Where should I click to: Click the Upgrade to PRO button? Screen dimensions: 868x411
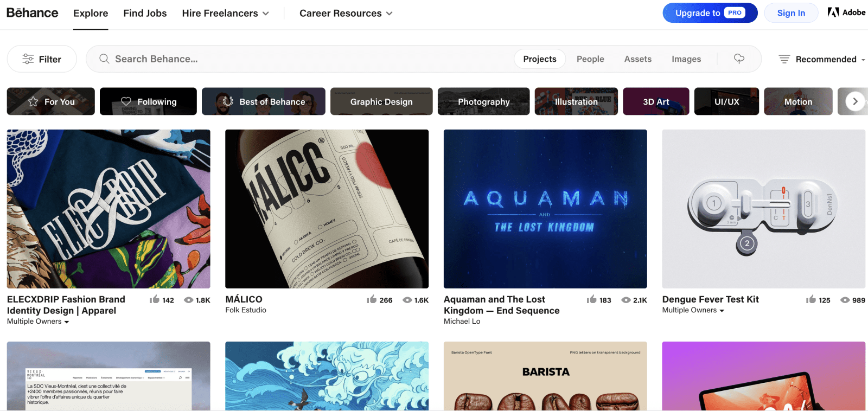tap(710, 13)
